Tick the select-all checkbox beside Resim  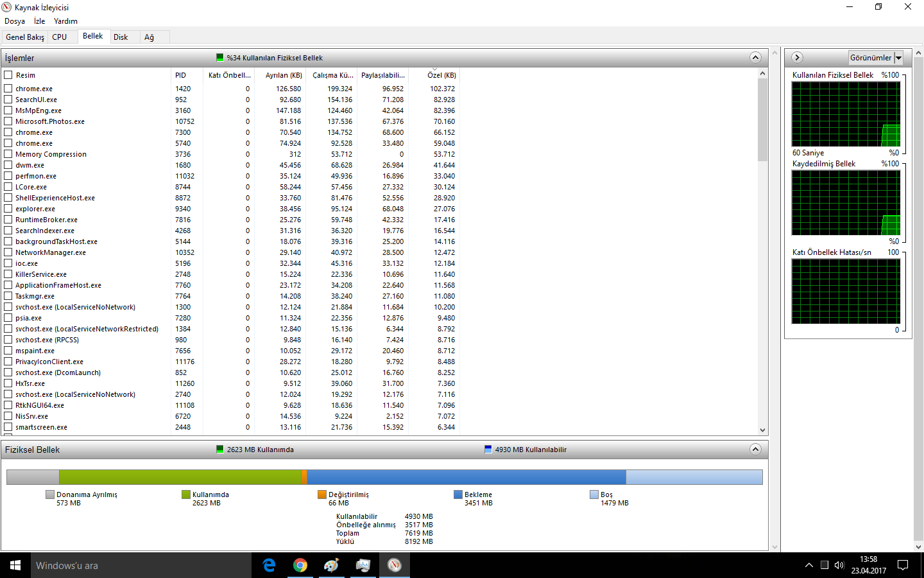8,75
